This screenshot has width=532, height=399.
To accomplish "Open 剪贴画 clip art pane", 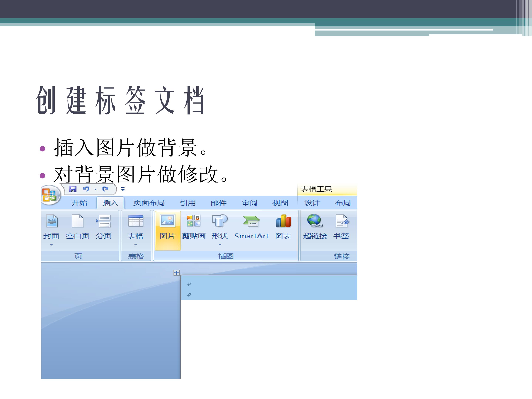I will click(x=194, y=227).
